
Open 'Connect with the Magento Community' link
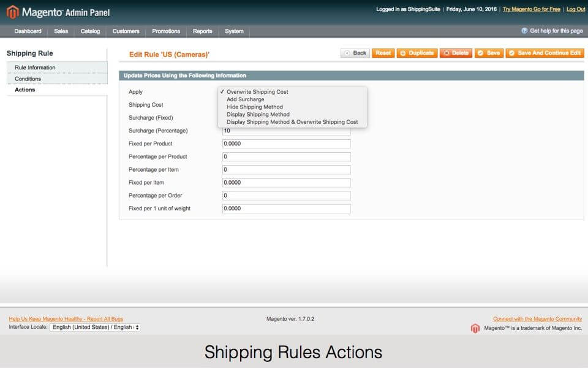[x=537, y=319]
